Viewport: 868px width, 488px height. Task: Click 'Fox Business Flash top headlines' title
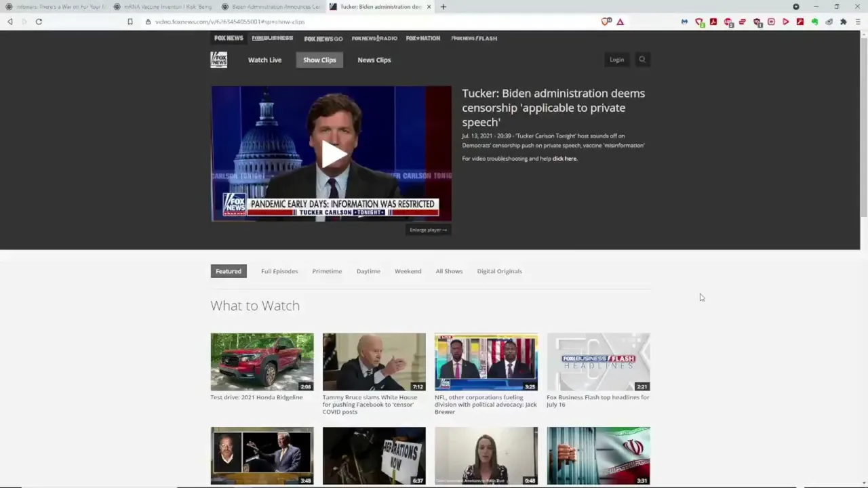tap(598, 401)
